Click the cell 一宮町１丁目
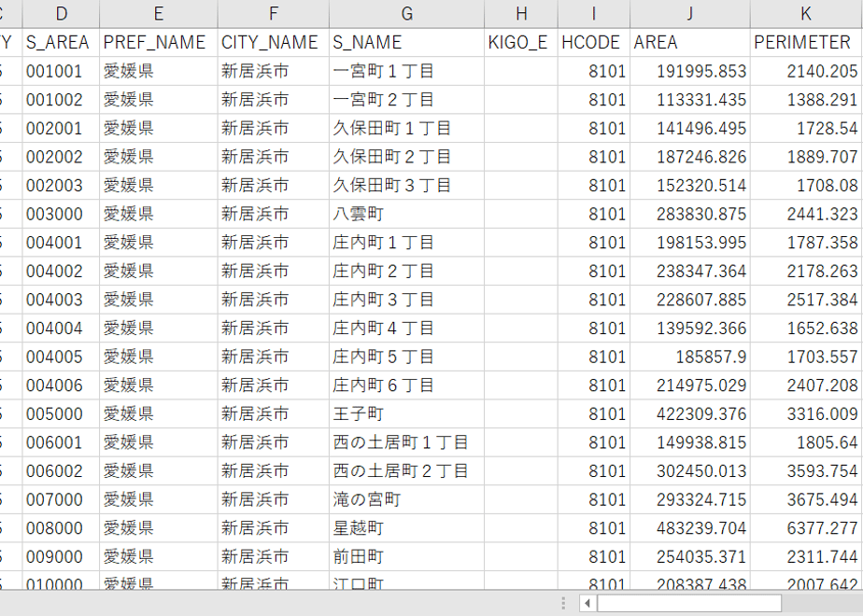 pos(406,71)
